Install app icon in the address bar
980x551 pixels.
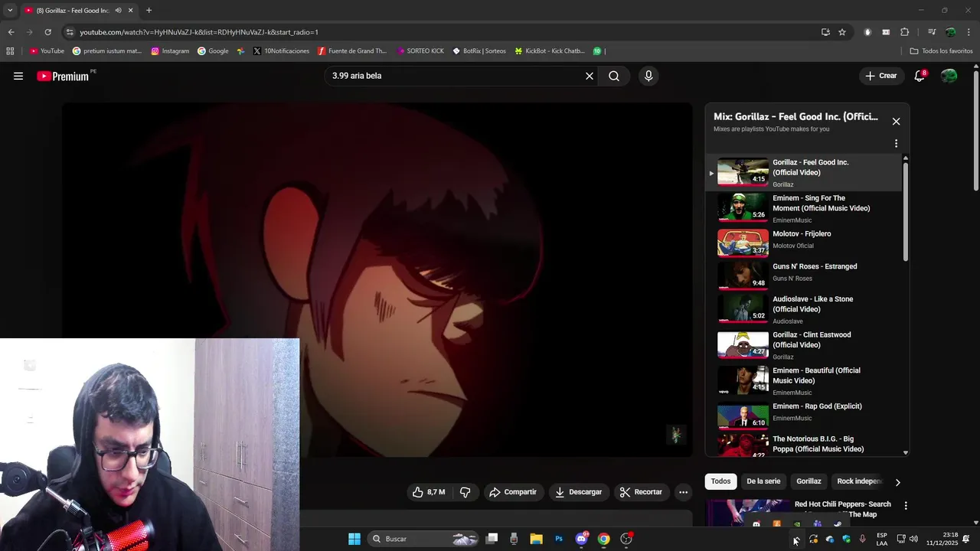coord(825,32)
